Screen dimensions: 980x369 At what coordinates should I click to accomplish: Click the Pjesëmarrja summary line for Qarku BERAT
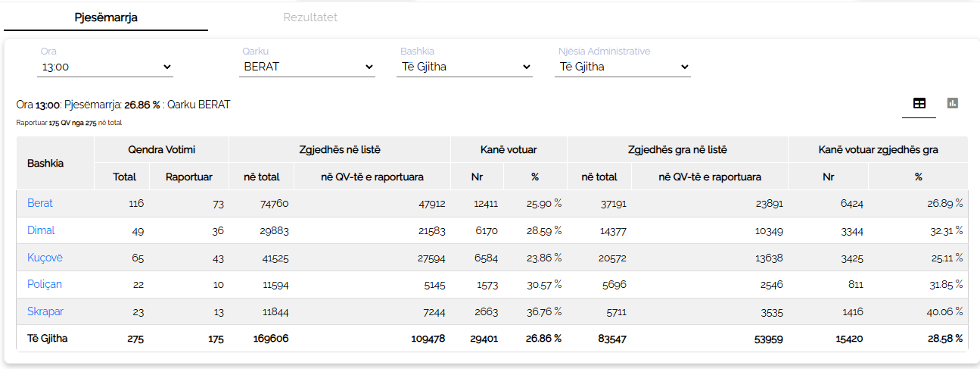[123, 105]
